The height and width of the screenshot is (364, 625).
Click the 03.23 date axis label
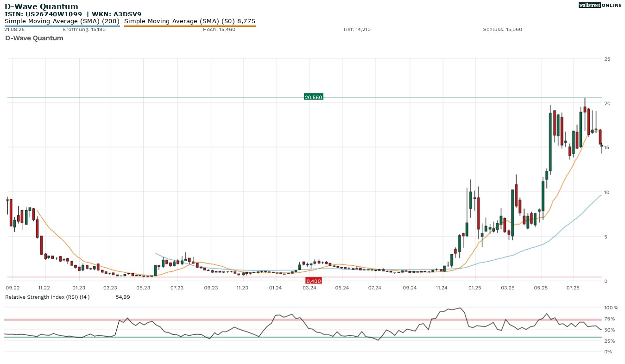click(x=110, y=288)
